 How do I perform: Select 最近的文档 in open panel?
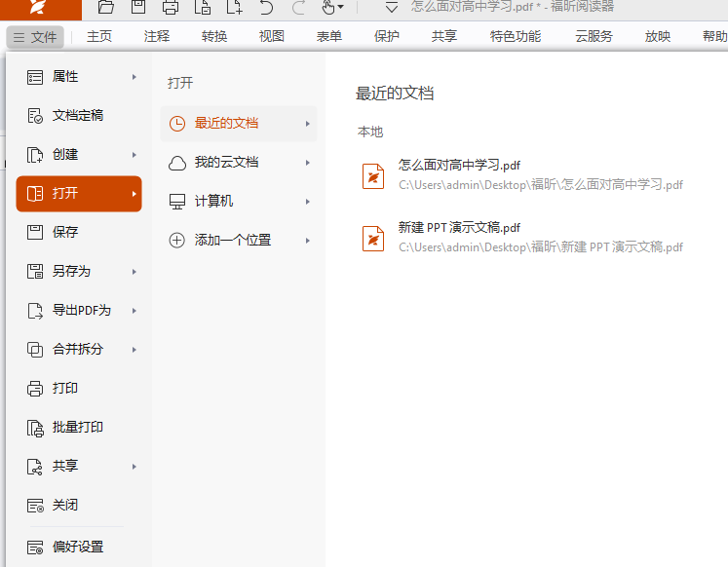(x=239, y=124)
